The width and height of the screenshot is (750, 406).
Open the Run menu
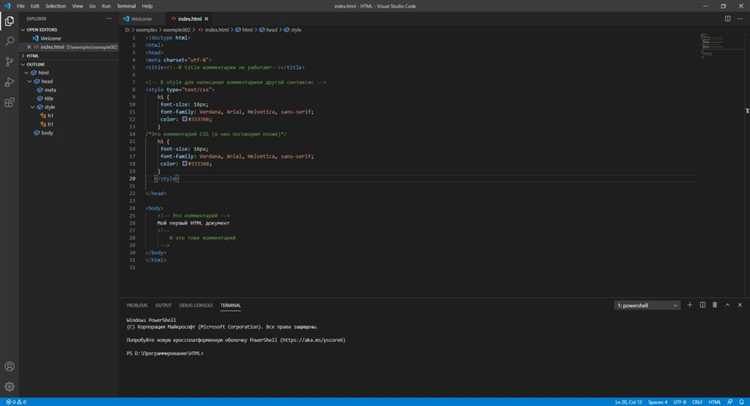point(106,6)
